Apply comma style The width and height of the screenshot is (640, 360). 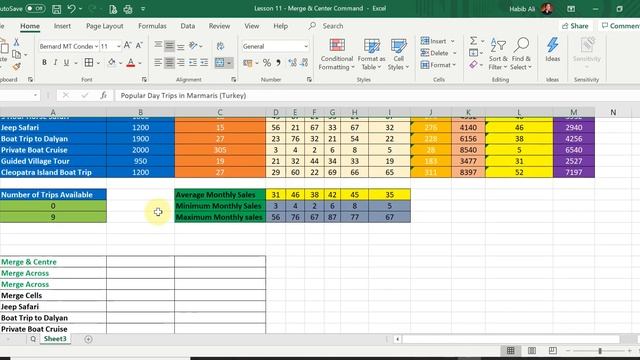tap(279, 62)
